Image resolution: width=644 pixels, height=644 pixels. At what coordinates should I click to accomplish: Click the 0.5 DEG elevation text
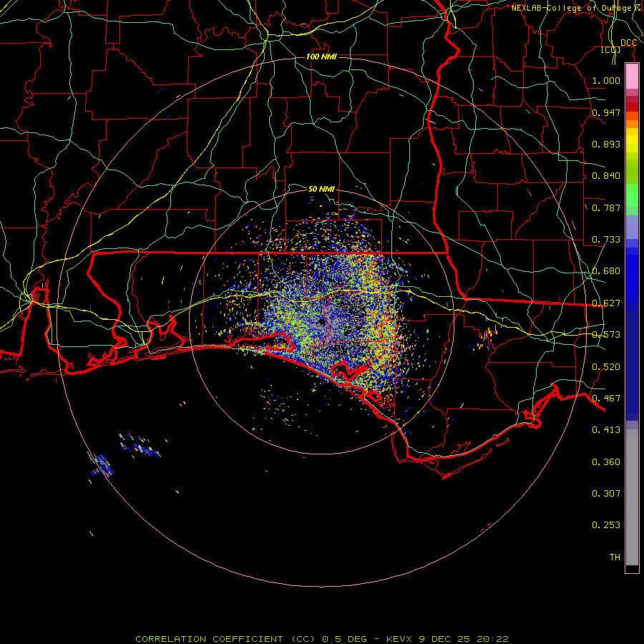344,639
